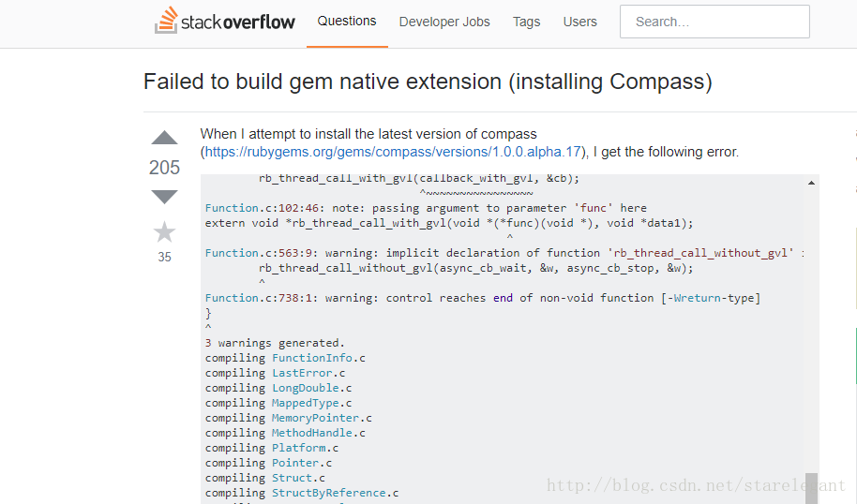Click the code block scroll-up arrow
This screenshot has width=857, height=504.
[x=811, y=183]
